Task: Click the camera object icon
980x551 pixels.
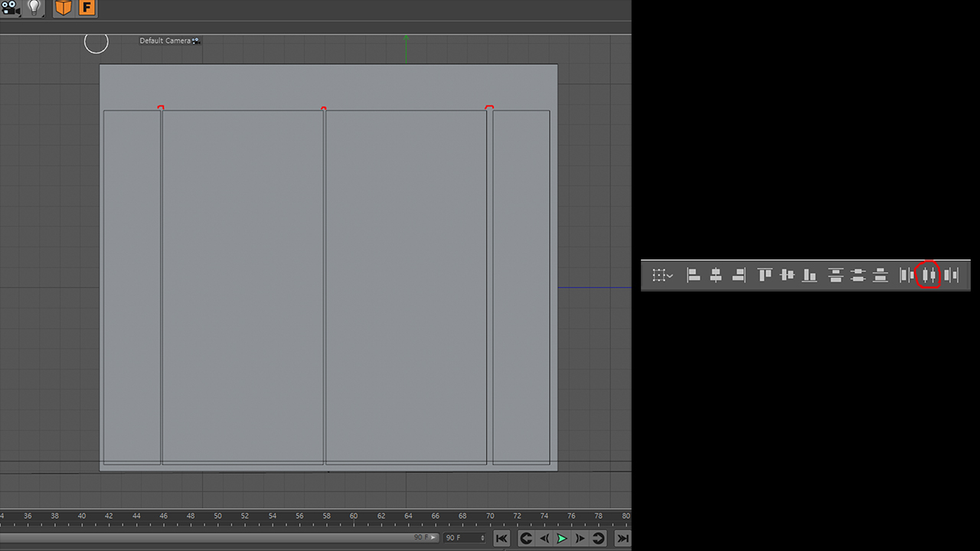Action: click(x=11, y=8)
